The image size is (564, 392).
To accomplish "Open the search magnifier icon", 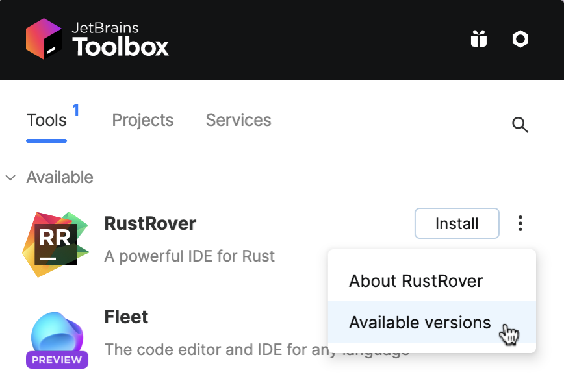I will click(x=520, y=125).
